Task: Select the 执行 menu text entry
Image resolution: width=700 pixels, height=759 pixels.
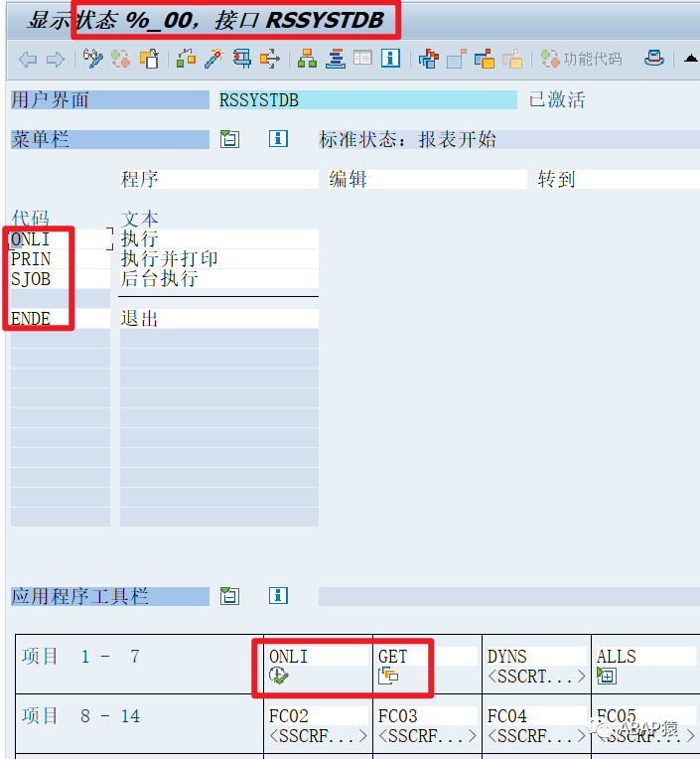Action: coord(219,239)
